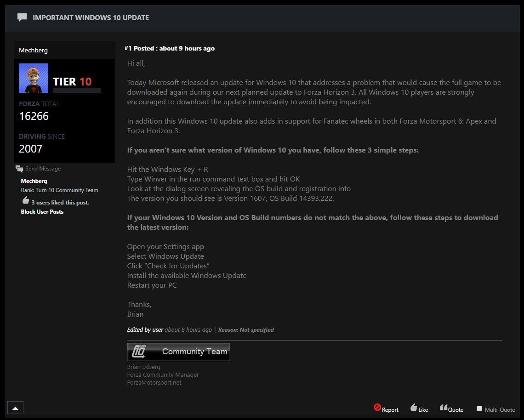Click 'Install the available Windows Update' line
This screenshot has height=420, width=524.
point(187,276)
